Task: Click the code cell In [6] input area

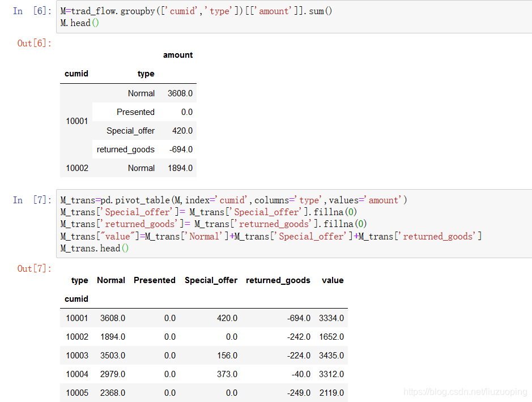Action: click(x=294, y=16)
